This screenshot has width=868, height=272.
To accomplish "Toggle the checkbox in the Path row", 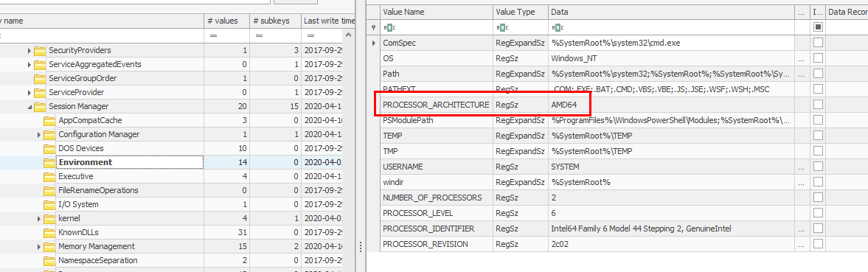I will (818, 74).
